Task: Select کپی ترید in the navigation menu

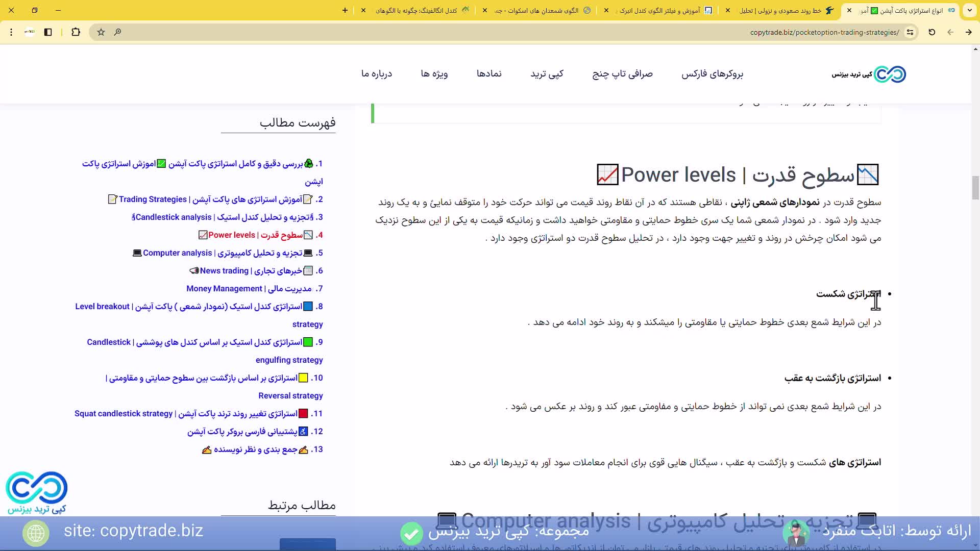Action: tap(547, 74)
